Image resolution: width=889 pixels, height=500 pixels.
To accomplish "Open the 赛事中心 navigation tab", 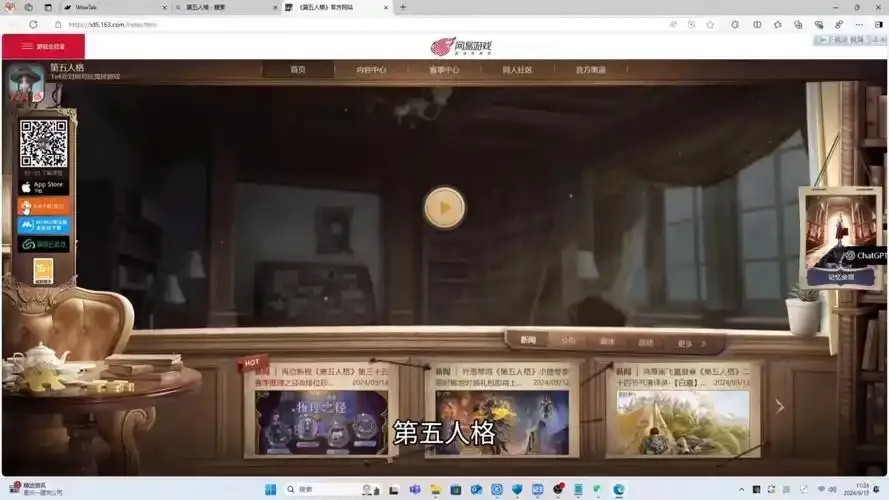I will coord(444,70).
